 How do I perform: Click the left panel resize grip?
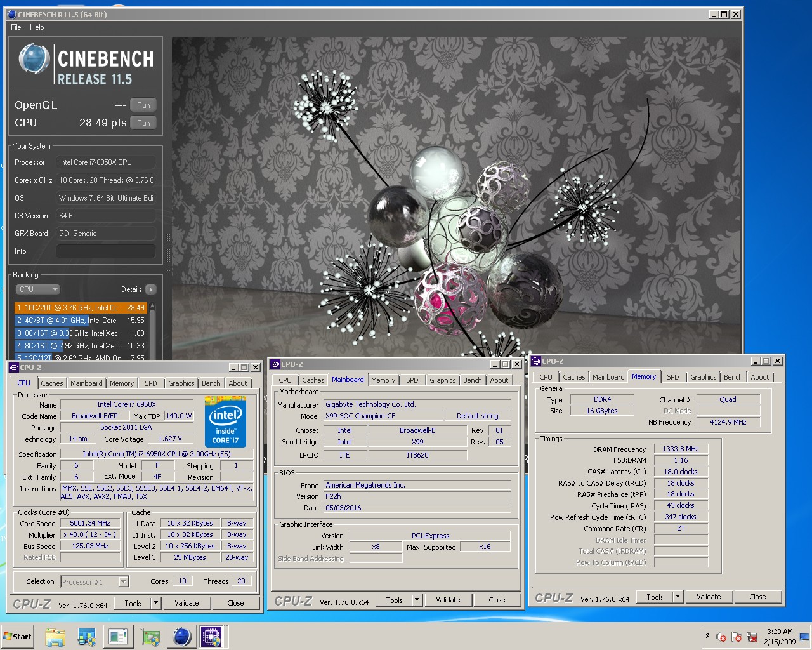tap(168, 253)
